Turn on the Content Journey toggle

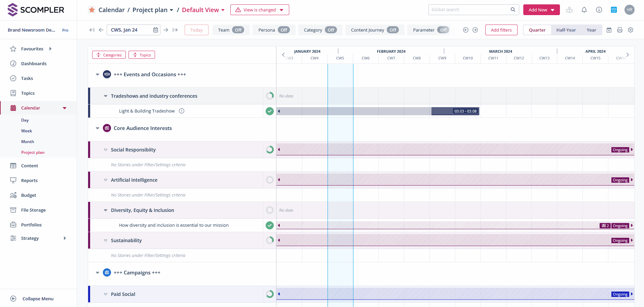point(392,30)
